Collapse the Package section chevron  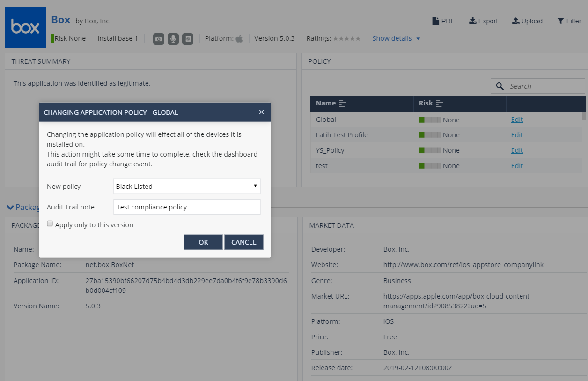(10, 207)
